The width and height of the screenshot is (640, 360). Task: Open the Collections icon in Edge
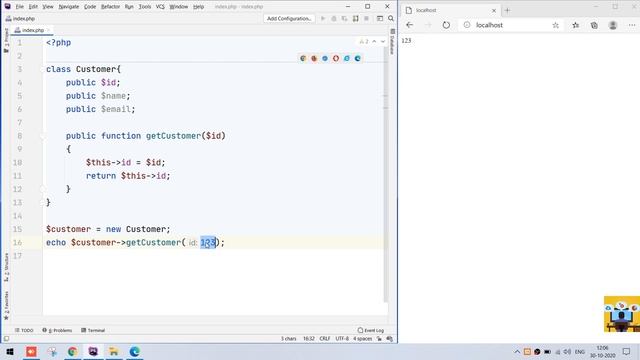click(594, 25)
